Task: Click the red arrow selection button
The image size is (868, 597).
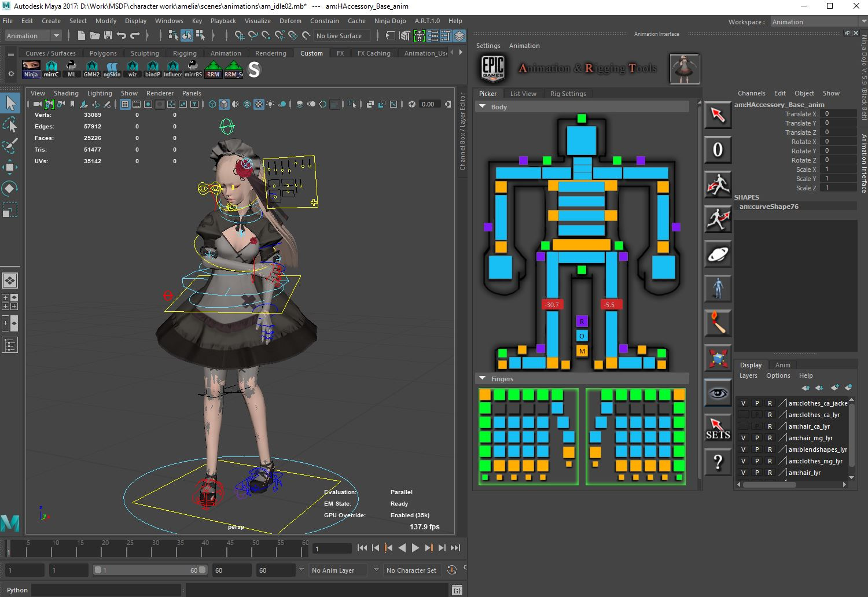Action: coord(718,115)
